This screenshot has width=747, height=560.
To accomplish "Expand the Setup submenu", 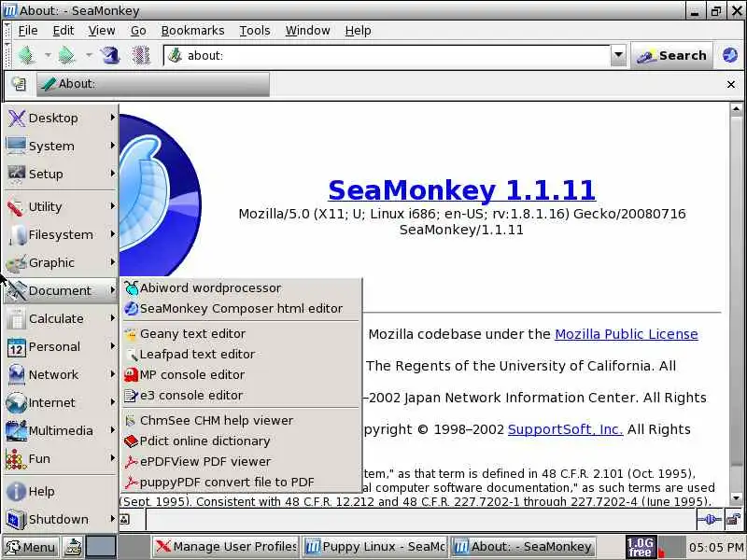I will tap(61, 174).
